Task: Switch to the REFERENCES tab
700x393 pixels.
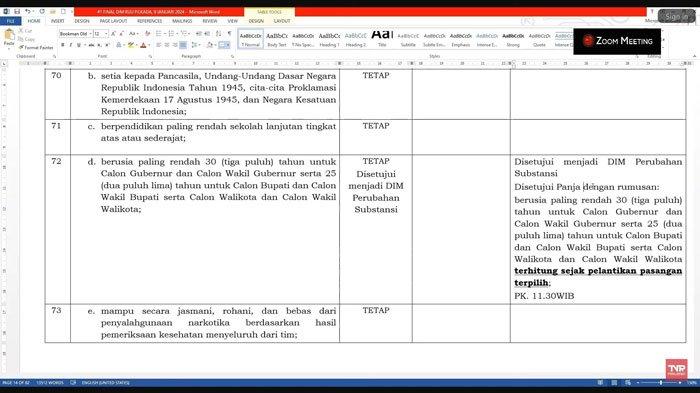Action: click(x=150, y=21)
